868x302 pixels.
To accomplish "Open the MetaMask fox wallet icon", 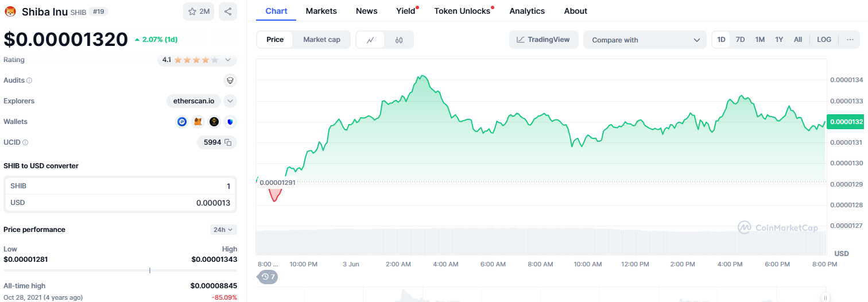I will click(198, 122).
